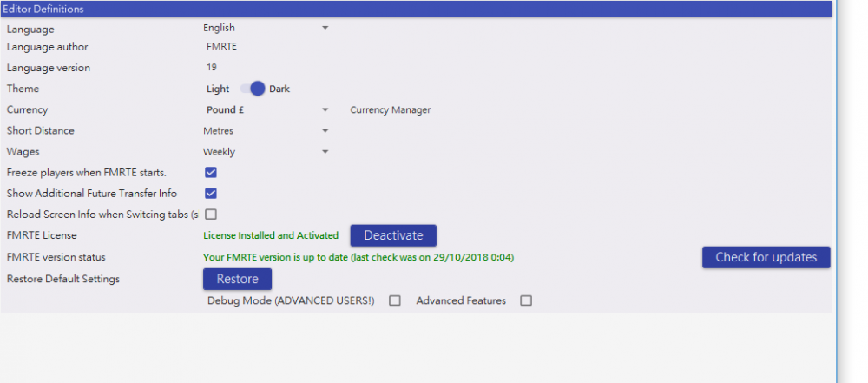Expand the Short Distance dropdown showing Metres

tap(266, 131)
